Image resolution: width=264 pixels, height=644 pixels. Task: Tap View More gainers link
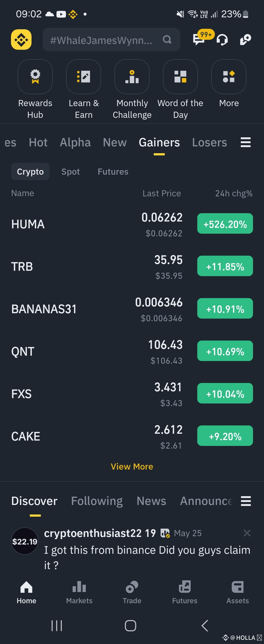(132, 466)
